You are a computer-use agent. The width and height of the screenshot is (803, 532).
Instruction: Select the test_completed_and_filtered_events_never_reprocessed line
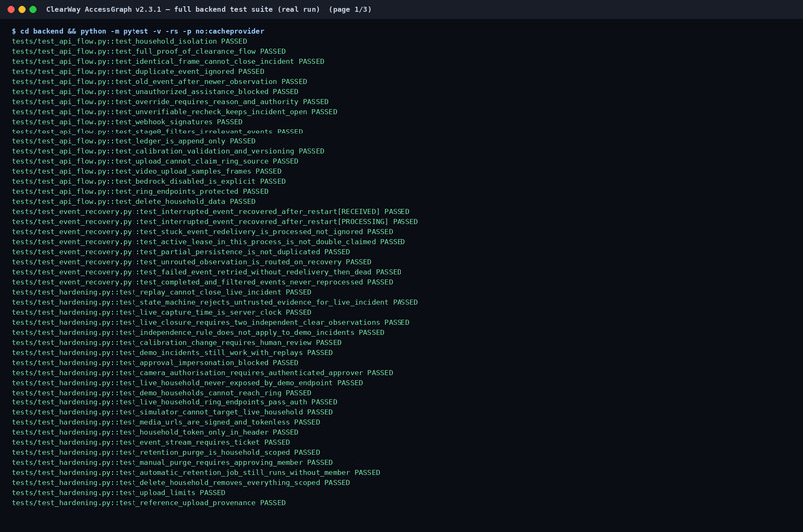click(202, 282)
